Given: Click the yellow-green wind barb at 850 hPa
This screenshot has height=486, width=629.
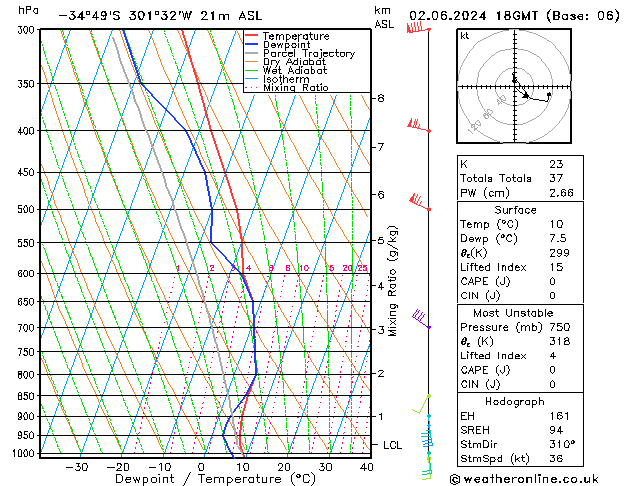Looking at the screenshot, I should tap(422, 404).
